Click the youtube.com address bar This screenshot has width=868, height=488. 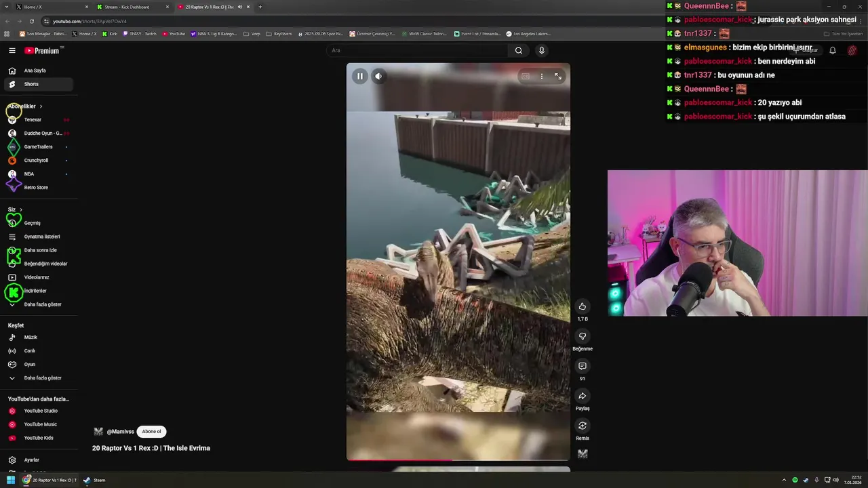click(x=90, y=21)
